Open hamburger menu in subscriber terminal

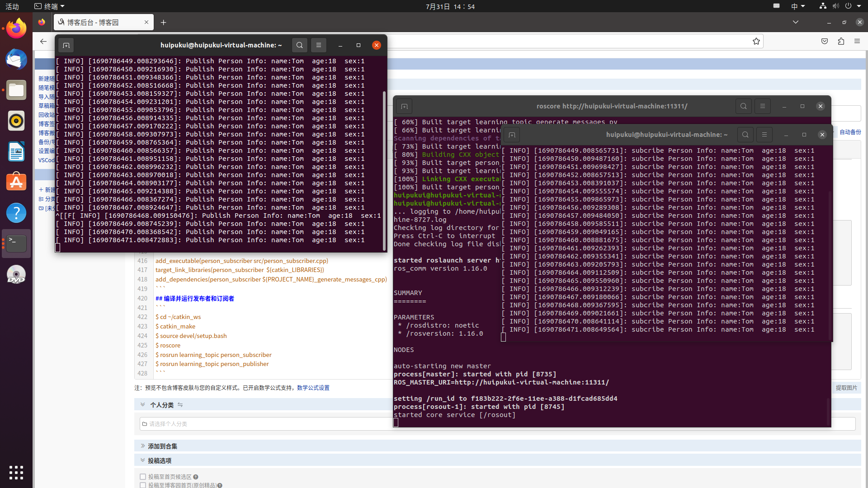click(x=764, y=135)
